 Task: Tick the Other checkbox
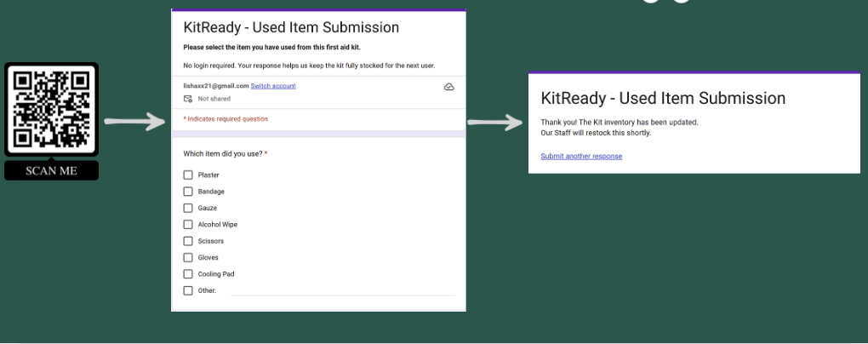coord(188,290)
